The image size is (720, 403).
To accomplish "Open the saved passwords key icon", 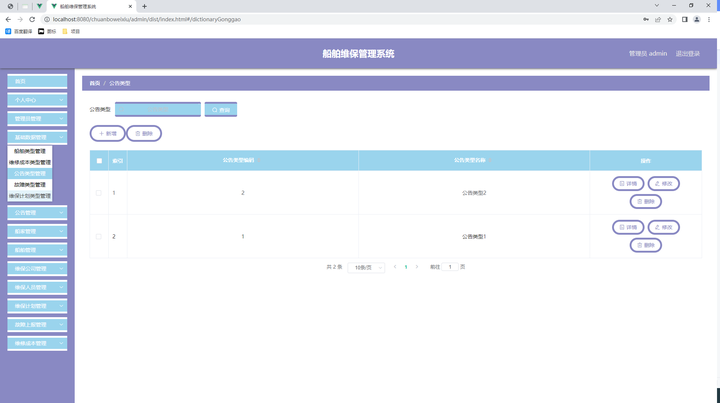I will 646,19.
